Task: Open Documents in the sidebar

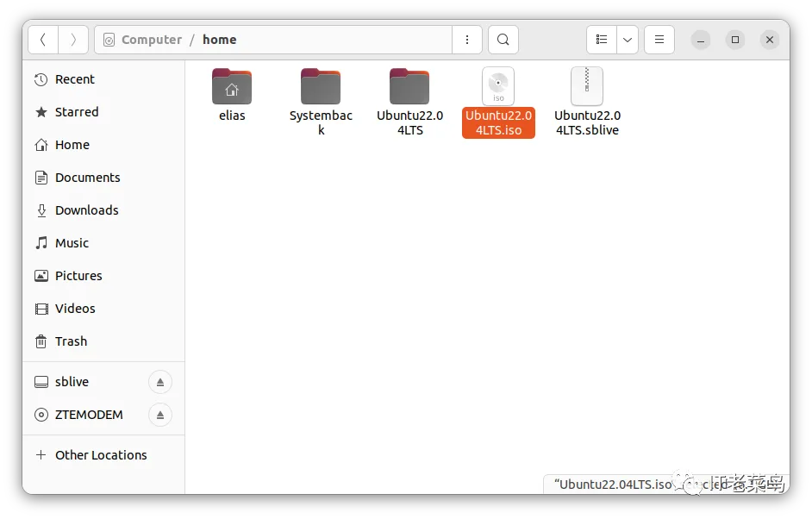Action: pyautogui.click(x=103, y=178)
